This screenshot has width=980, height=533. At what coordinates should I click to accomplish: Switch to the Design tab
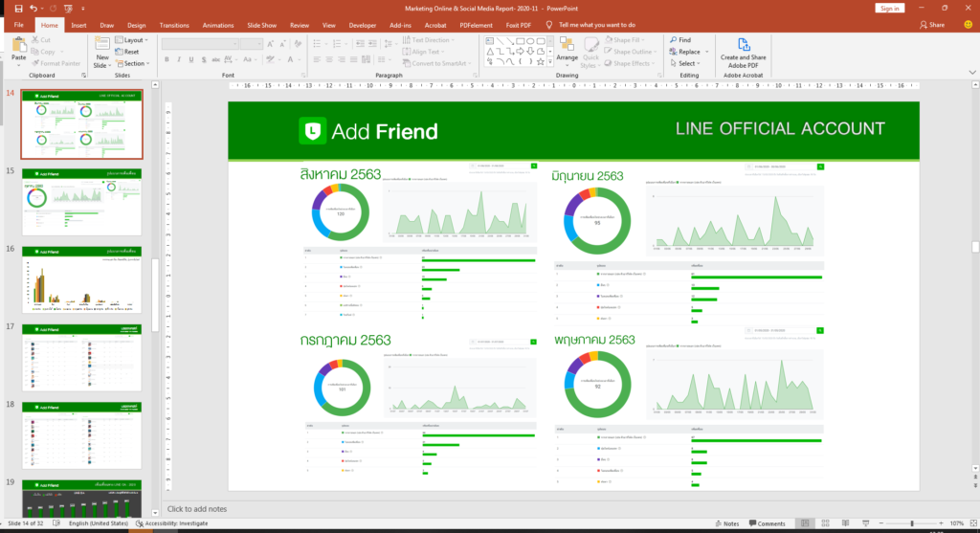click(x=136, y=25)
